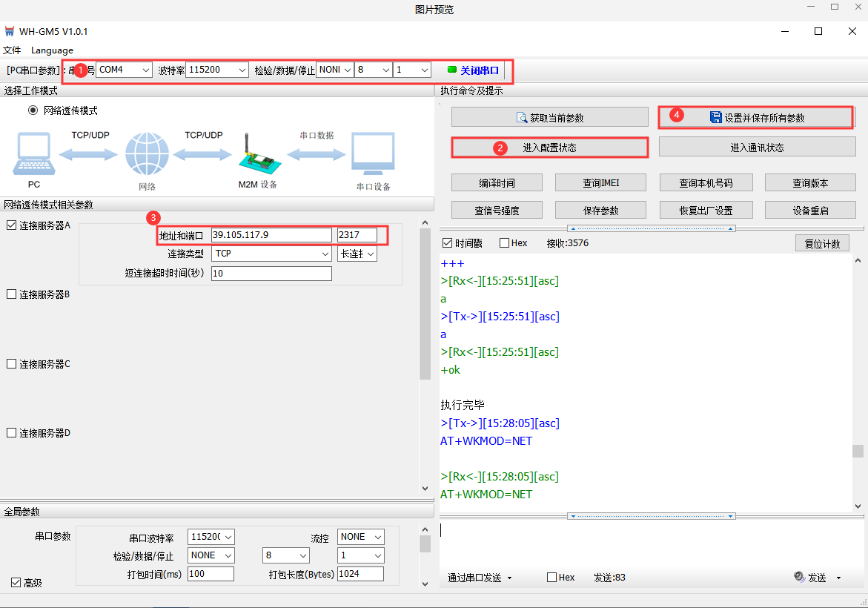Click the device restart button (设备重启)
The height and width of the screenshot is (608, 868).
tap(810, 210)
